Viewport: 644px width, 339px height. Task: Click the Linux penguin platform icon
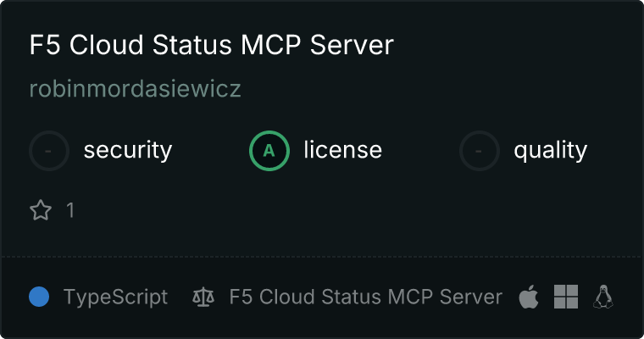coord(603,297)
